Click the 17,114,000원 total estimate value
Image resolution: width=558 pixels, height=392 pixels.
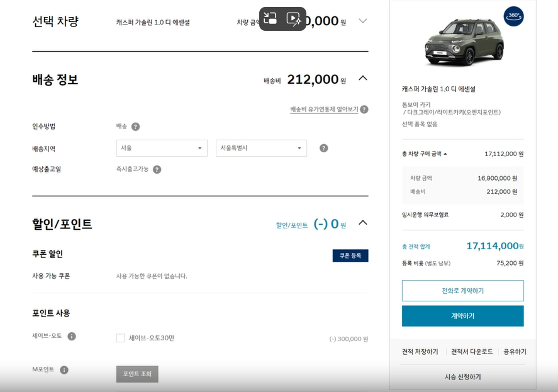pos(495,246)
